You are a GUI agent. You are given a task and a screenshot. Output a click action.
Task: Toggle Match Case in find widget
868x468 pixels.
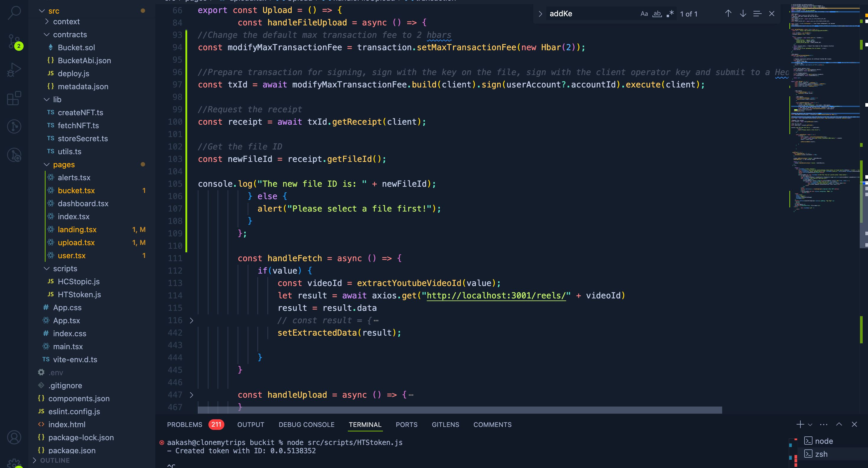coord(644,14)
